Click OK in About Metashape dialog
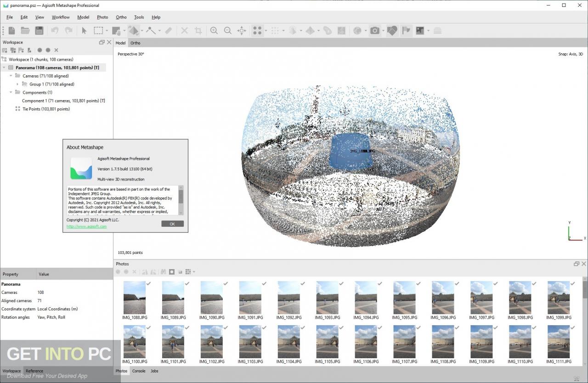The height and width of the screenshot is (383, 588). [172, 224]
